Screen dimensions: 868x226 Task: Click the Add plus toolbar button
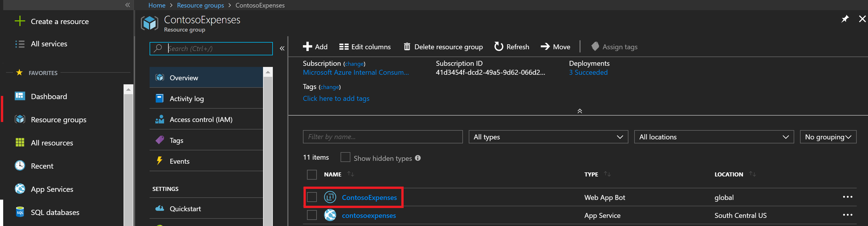coord(315,47)
